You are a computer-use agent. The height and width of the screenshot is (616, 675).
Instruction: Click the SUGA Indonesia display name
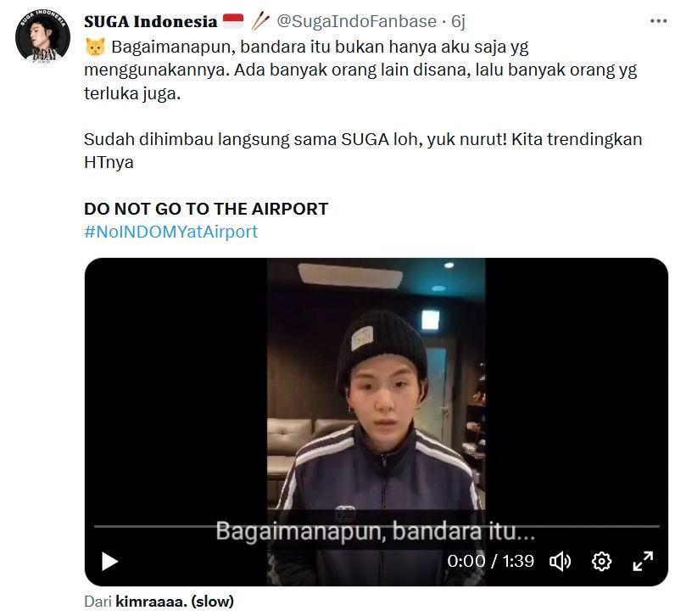151,21
